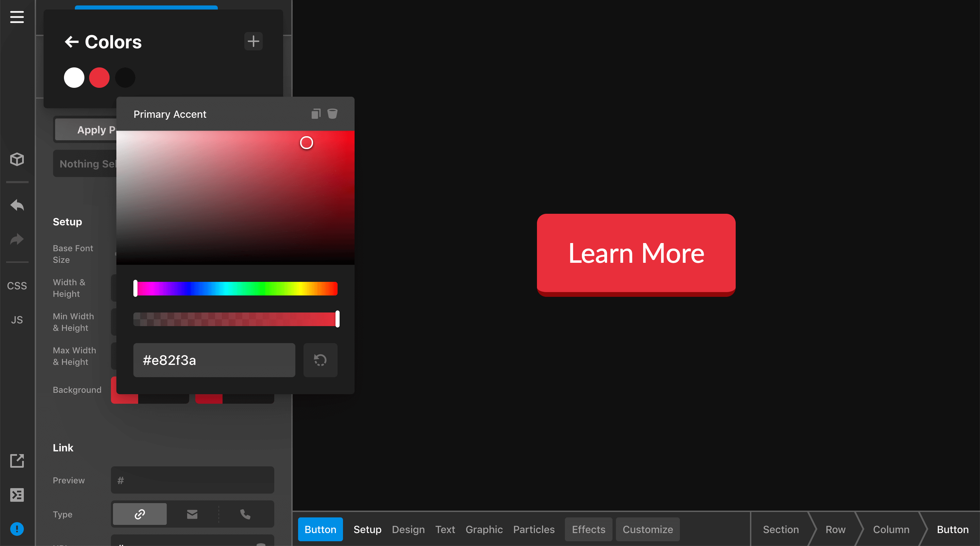Add a new color with plus icon
The height and width of the screenshot is (546, 980).
254,41
